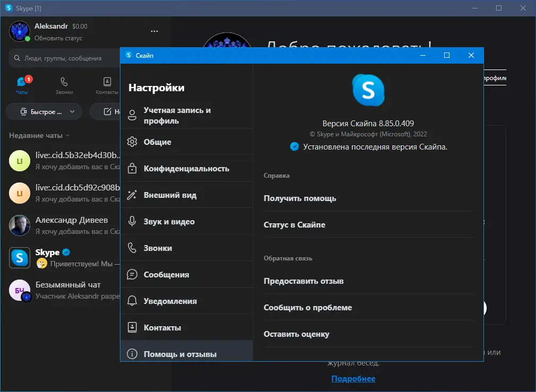Open the three-dot more options menu

click(154, 31)
